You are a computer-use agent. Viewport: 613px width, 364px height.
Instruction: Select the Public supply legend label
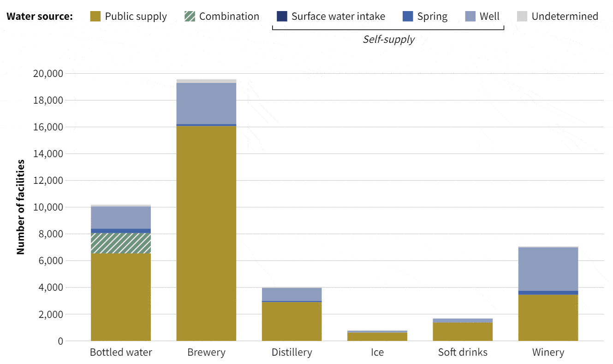coord(136,17)
